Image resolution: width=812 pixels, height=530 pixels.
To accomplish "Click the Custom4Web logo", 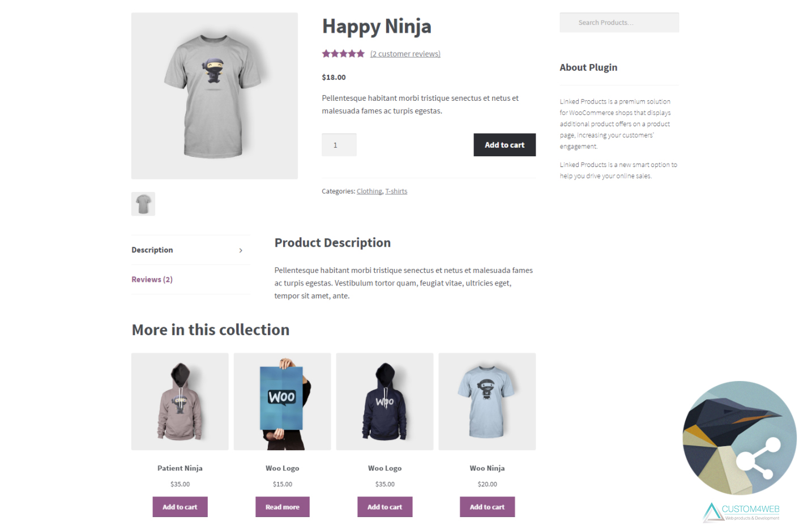I will click(741, 511).
